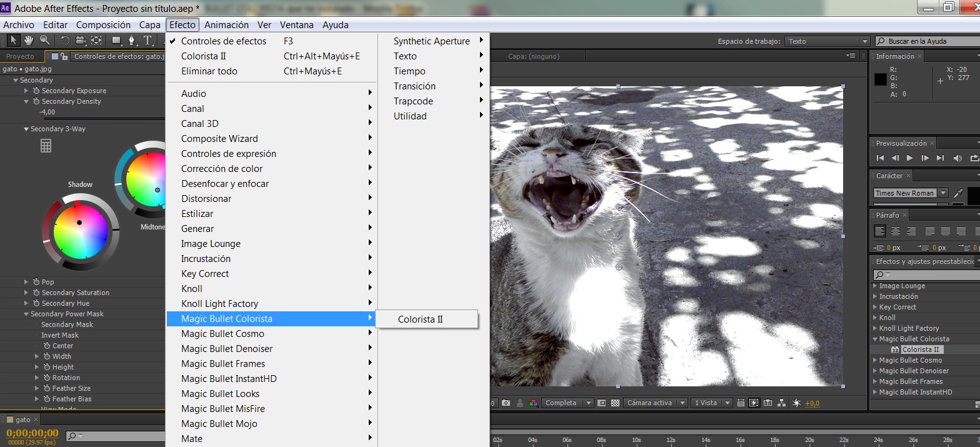Open the Times New Roman font dropdown
Screen dimensions: 980x447
pyautogui.click(x=911, y=193)
